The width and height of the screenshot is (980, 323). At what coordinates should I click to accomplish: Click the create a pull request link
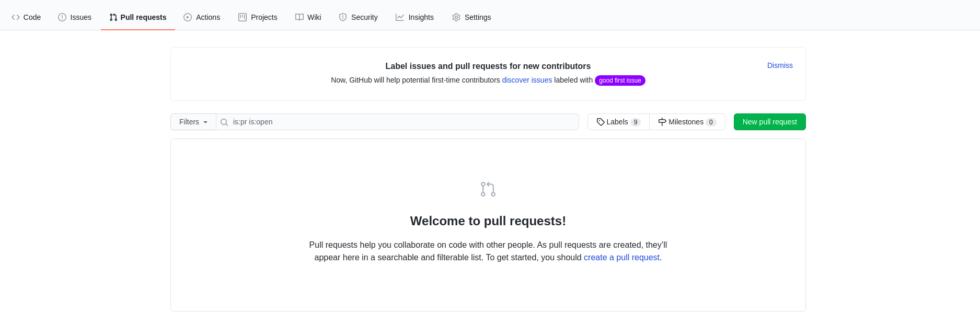coord(621,257)
